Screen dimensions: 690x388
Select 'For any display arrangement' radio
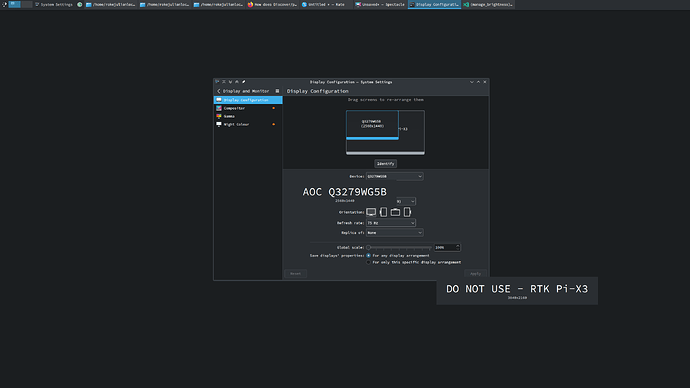coord(368,256)
